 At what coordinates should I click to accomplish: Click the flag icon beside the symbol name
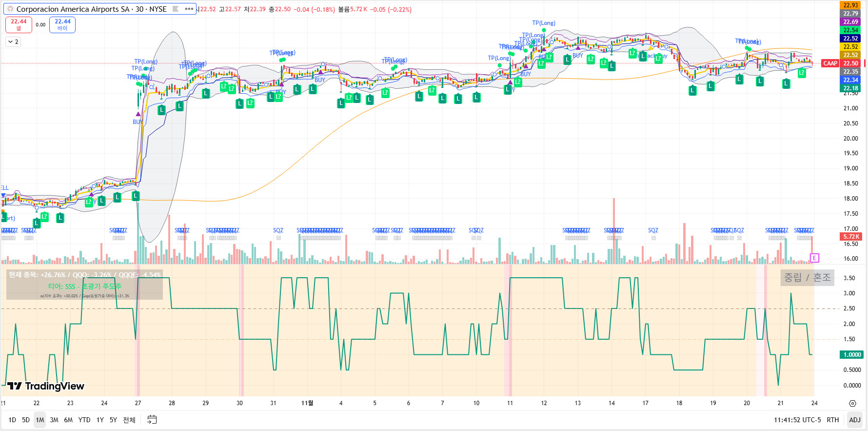click(176, 9)
